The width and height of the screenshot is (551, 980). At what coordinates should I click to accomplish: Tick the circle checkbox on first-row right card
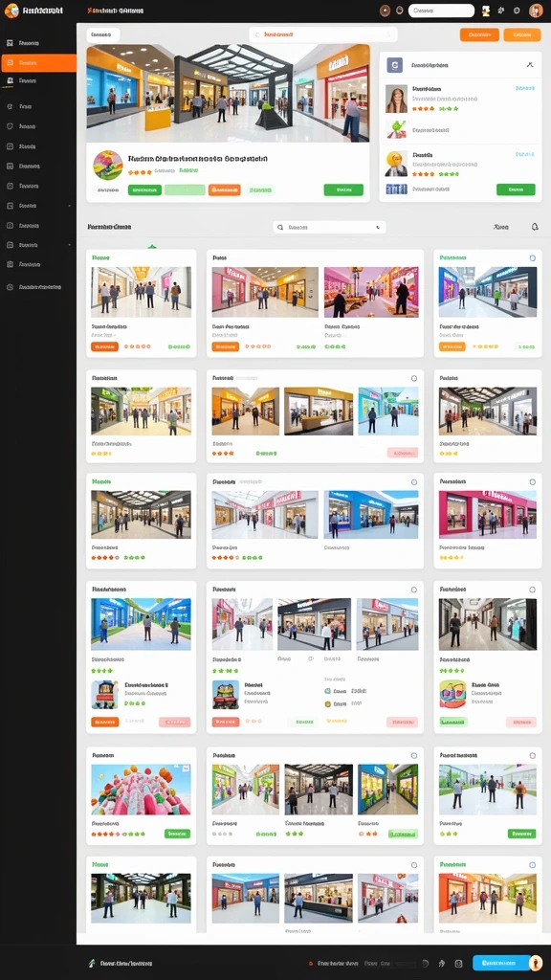point(532,257)
